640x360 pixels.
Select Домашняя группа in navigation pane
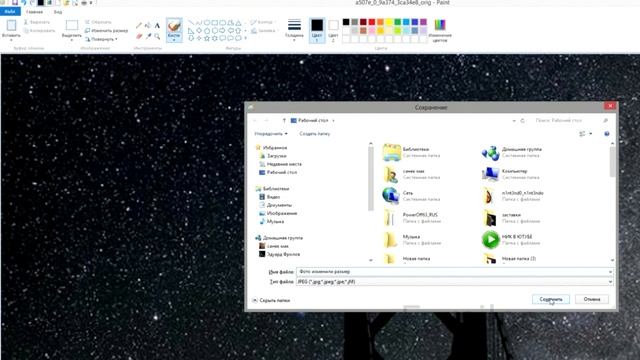tap(282, 238)
